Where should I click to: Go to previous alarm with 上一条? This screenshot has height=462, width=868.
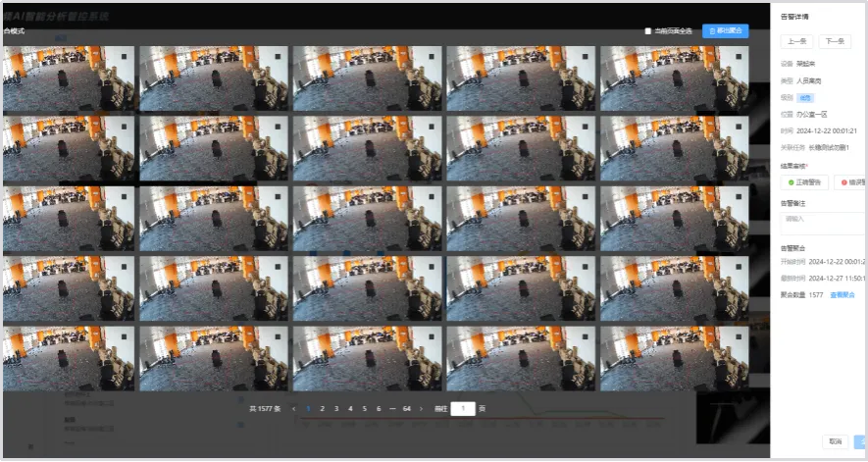796,41
